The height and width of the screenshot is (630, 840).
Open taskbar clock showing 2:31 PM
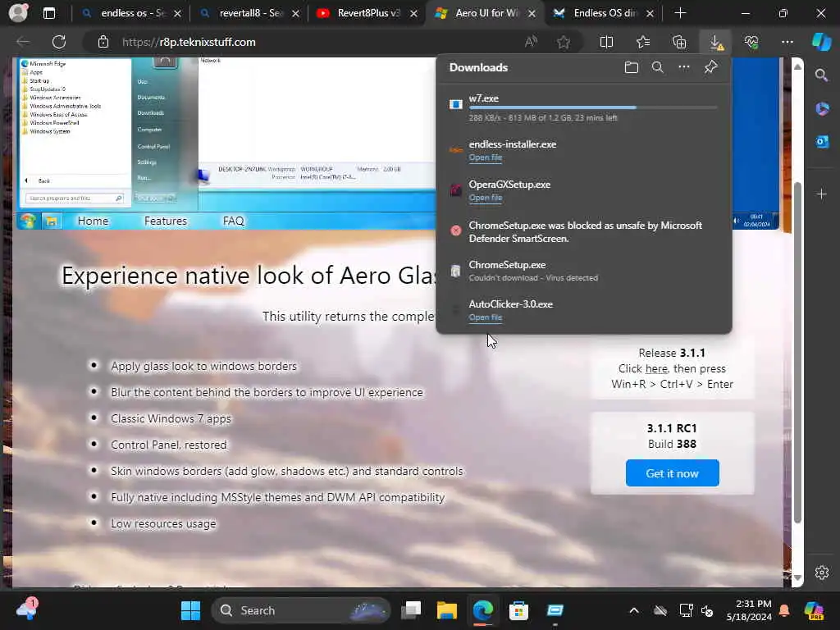point(749,610)
